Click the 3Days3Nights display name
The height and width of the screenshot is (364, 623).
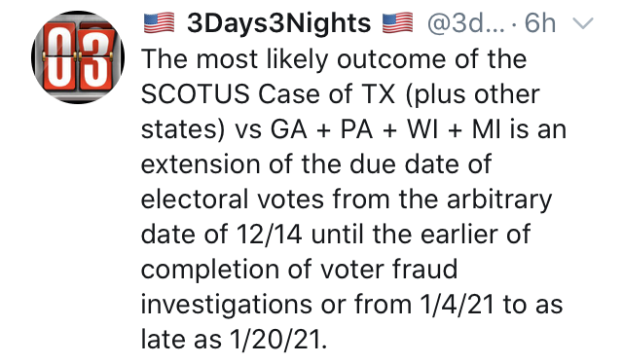click(x=279, y=23)
